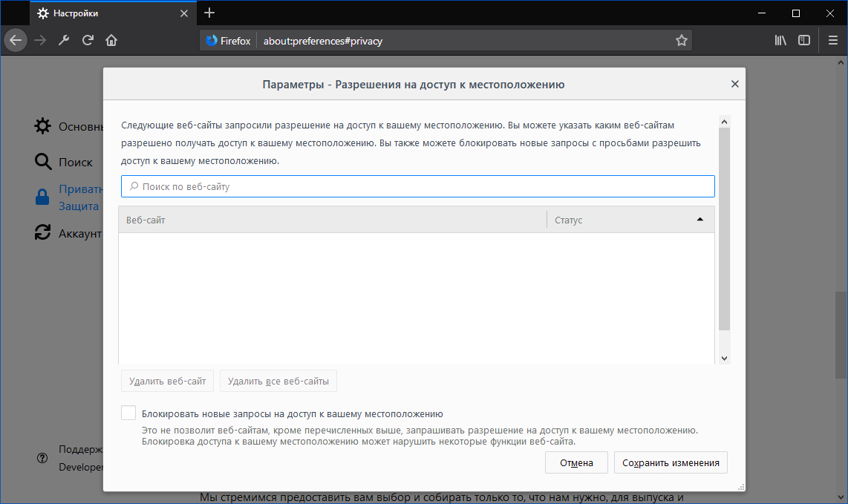Screen dimensions: 848x504
Task: Click inside the Поиск по веб-сайту field
Action: (x=416, y=186)
